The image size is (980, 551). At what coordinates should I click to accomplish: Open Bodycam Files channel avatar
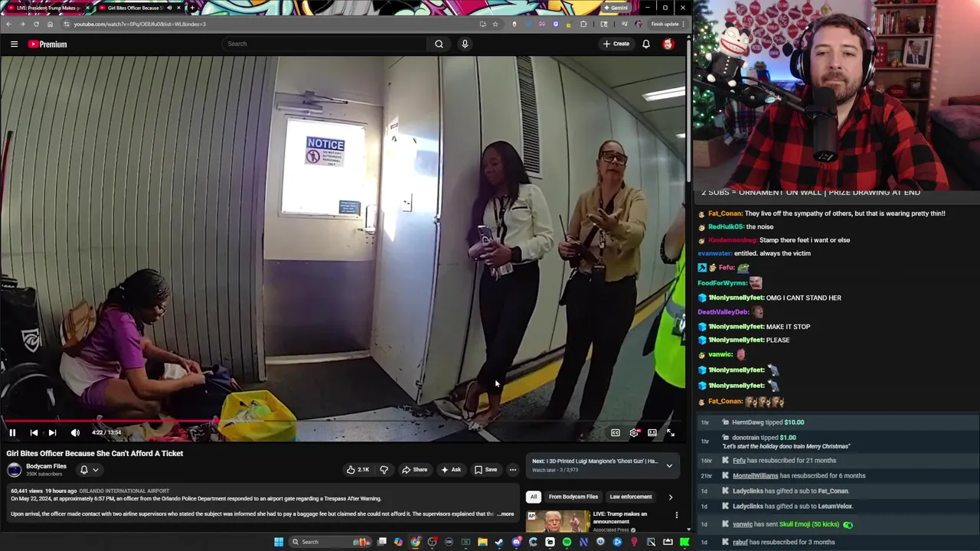click(x=15, y=470)
